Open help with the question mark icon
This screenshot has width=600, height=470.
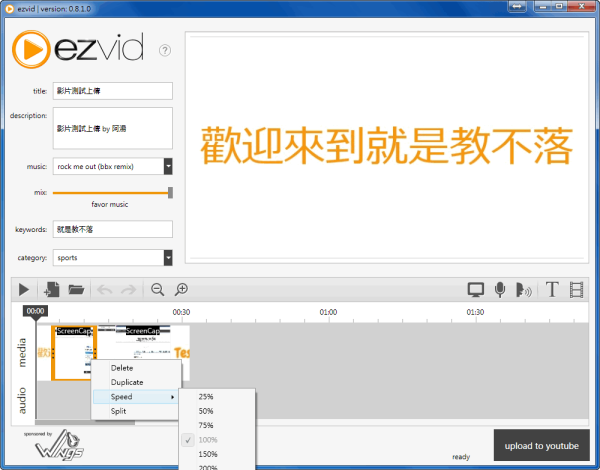pyautogui.click(x=165, y=50)
